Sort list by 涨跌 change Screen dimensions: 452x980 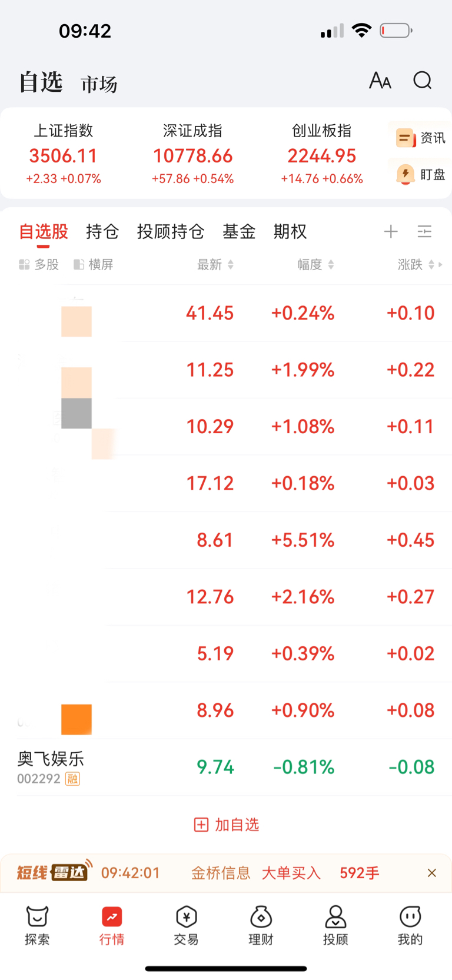[x=416, y=265]
